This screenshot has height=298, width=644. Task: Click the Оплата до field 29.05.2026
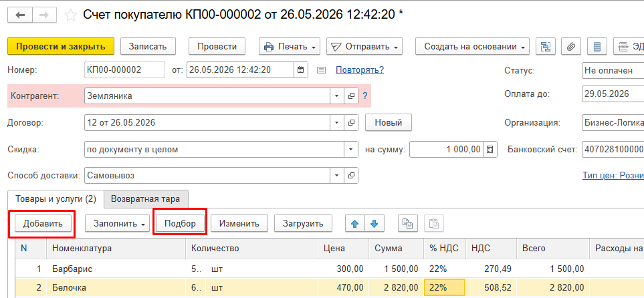pyautogui.click(x=613, y=94)
